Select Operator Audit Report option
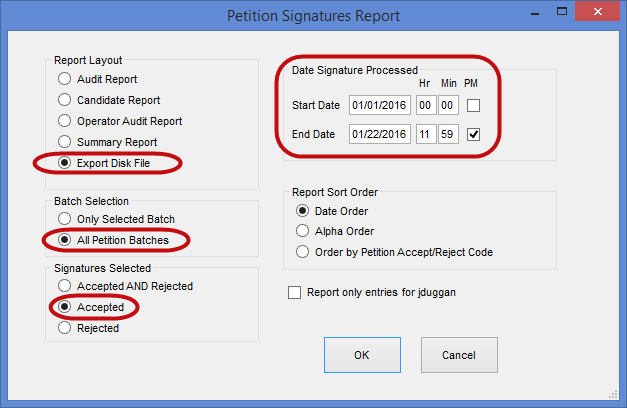Image resolution: width=627 pixels, height=408 pixels. (65, 121)
